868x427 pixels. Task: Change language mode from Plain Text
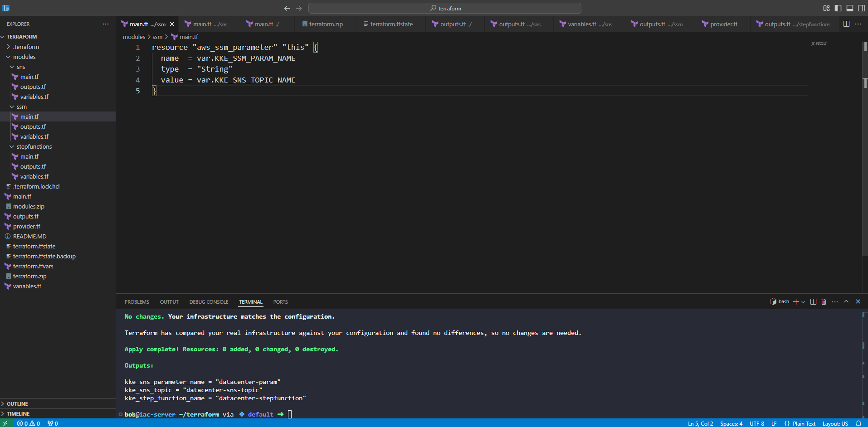[x=804, y=423]
